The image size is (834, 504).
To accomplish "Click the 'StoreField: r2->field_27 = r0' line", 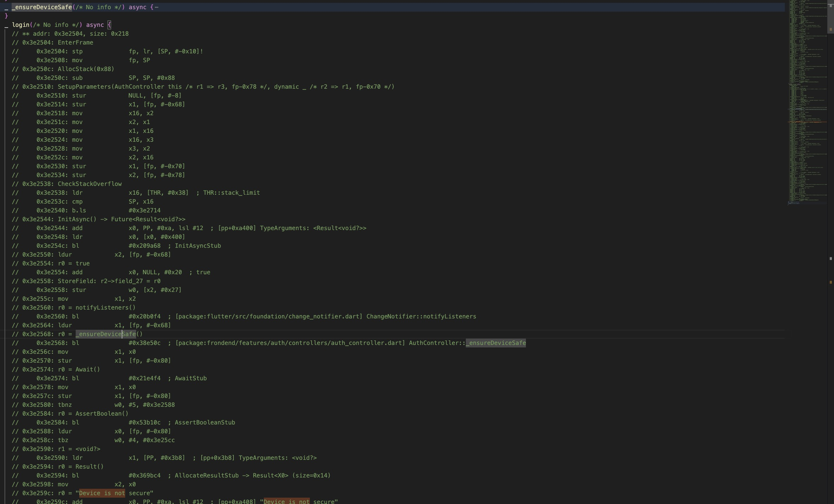I will [x=86, y=281].
